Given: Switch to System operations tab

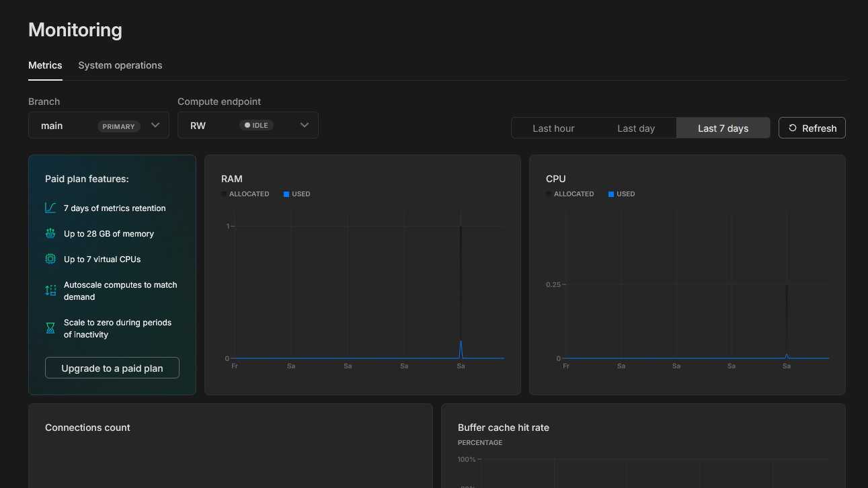Looking at the screenshot, I should click(120, 65).
